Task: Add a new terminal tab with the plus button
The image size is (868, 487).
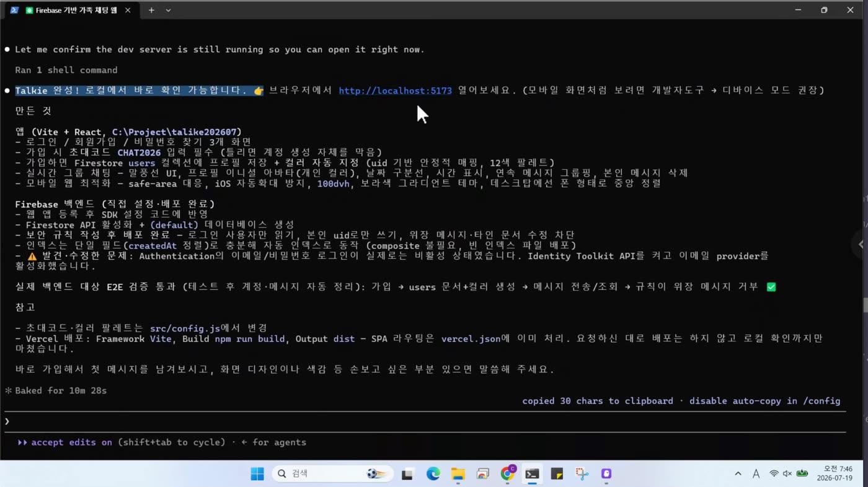Action: [x=151, y=11]
